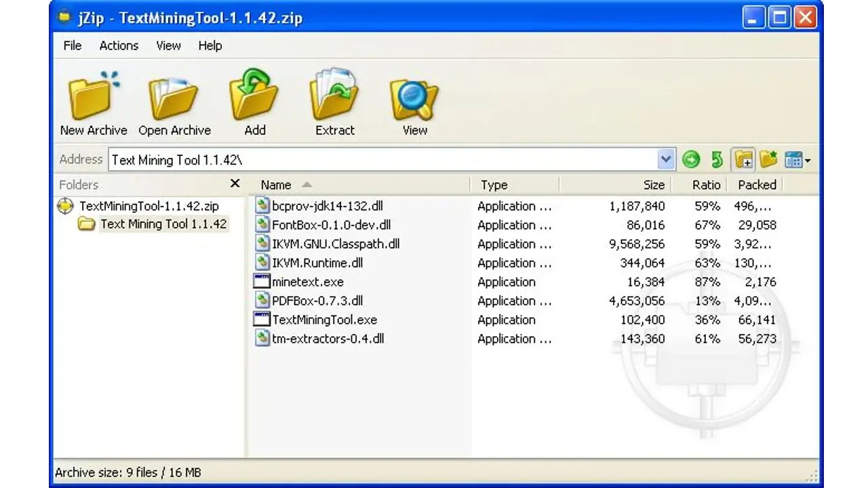Select file name IKVM.GNU.Classpath.dll

(336, 244)
